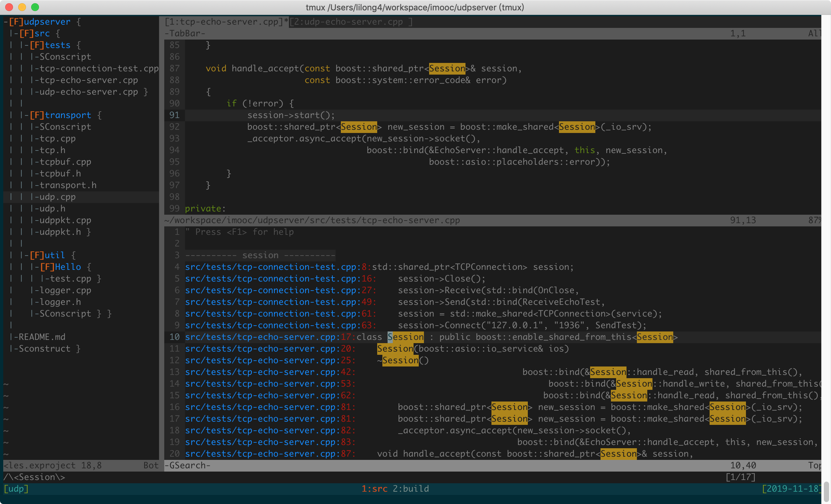Click the 'private:' line 99 in editor

click(205, 209)
